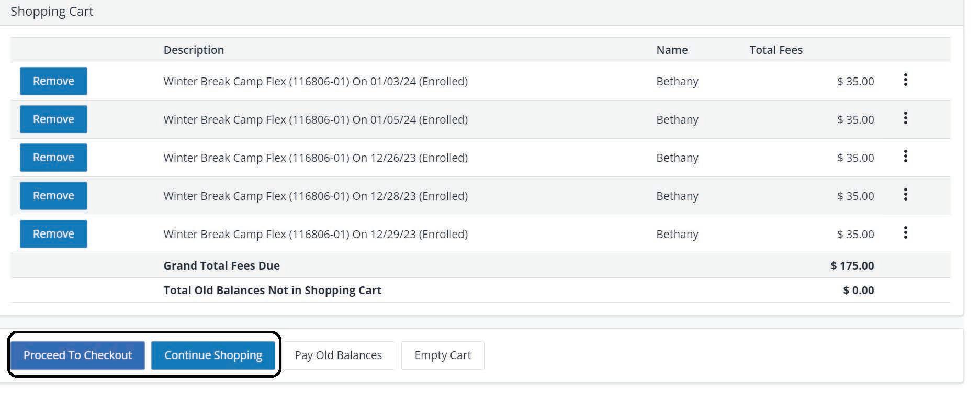Click the 12/26/23 camp description text
The width and height of the screenshot is (980, 412).
click(316, 158)
